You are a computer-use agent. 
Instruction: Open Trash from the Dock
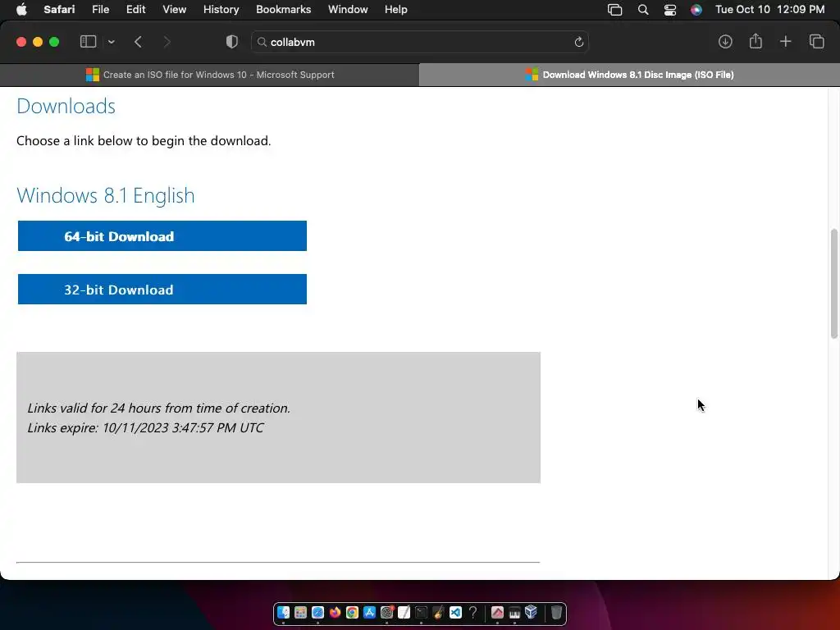point(557,612)
